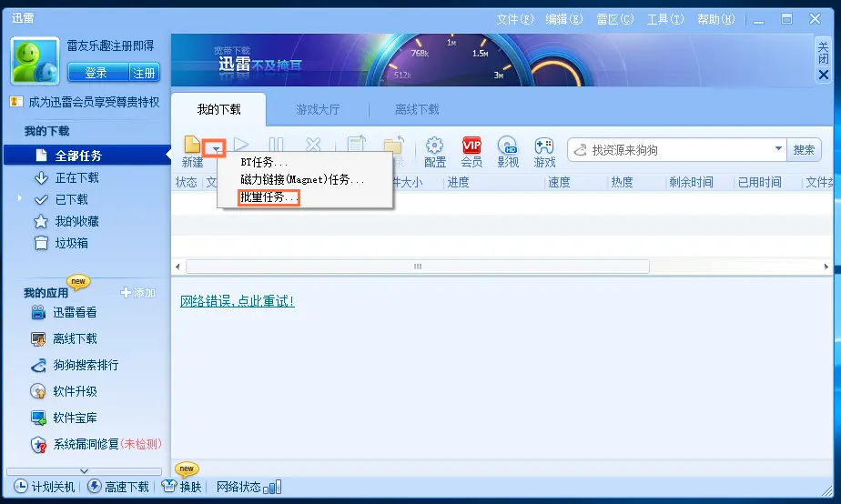Open 软件宝库 app
Viewport: 841px width, 504px height.
point(75,418)
